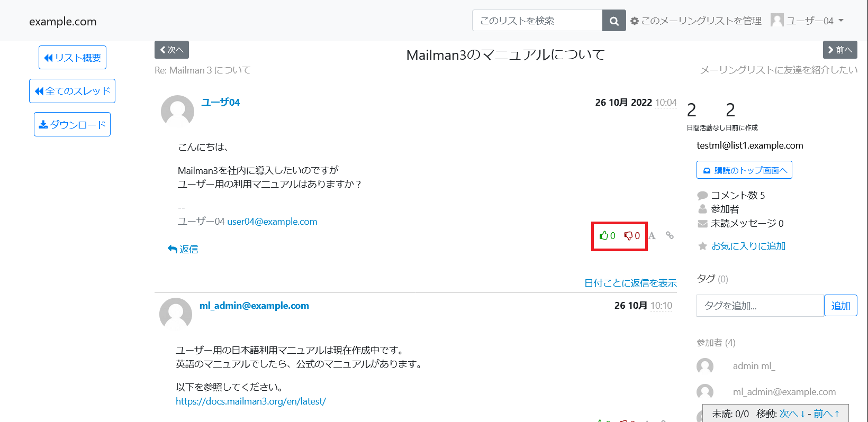This screenshot has width=868, height=422.
Task: Click the コメント数 5 entry
Action: click(731, 195)
